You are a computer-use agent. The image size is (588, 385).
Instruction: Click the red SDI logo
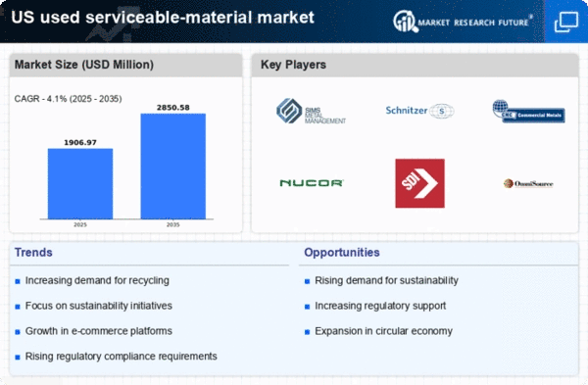tap(419, 183)
